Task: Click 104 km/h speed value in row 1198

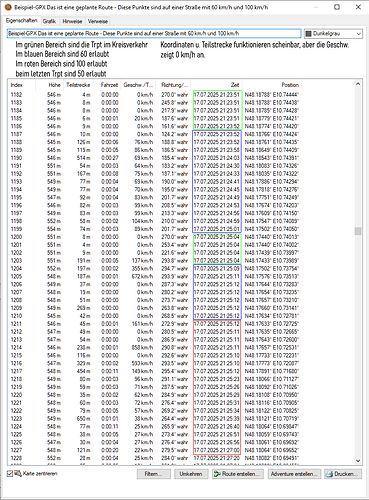Action: point(142,221)
